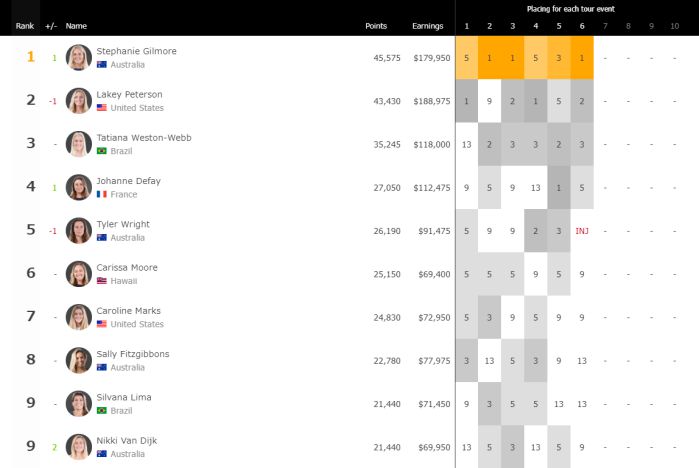This screenshot has width=699, height=468.
Task: Open Sally Fitzgibbons' profile photo
Action: [78, 361]
